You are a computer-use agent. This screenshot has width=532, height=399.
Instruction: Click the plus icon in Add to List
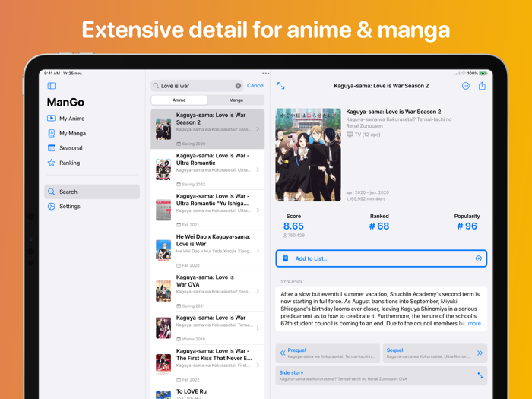478,258
